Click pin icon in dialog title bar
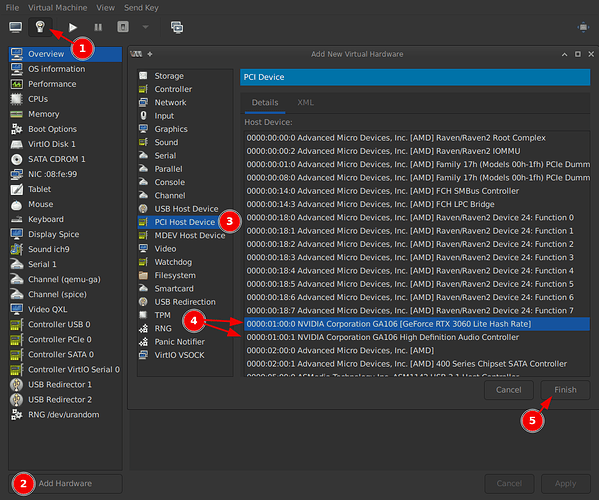 coord(150,54)
